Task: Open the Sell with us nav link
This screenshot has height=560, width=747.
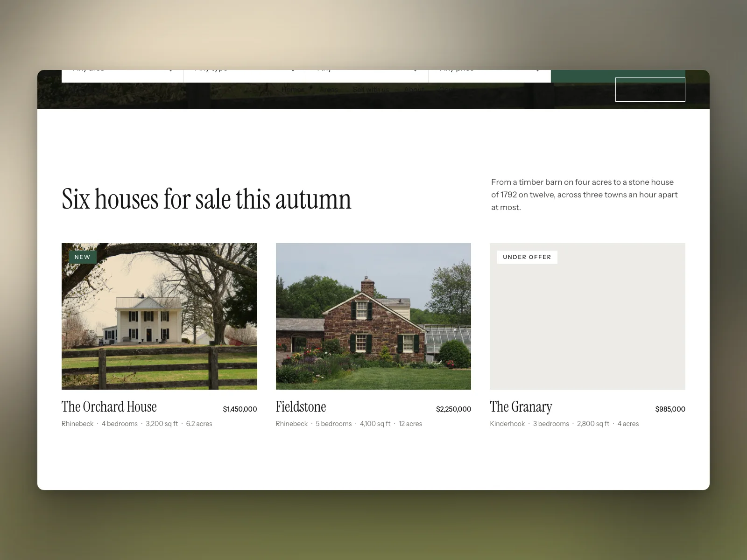Action: point(371,90)
